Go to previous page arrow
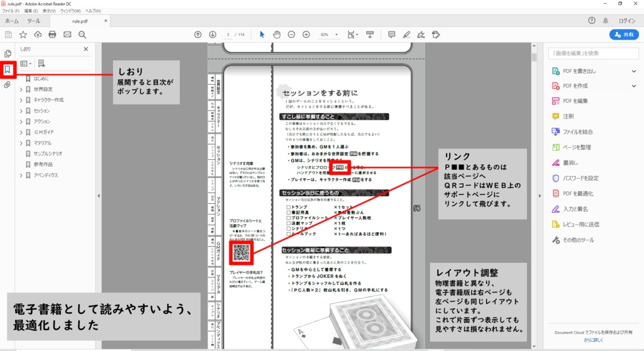 (198, 35)
